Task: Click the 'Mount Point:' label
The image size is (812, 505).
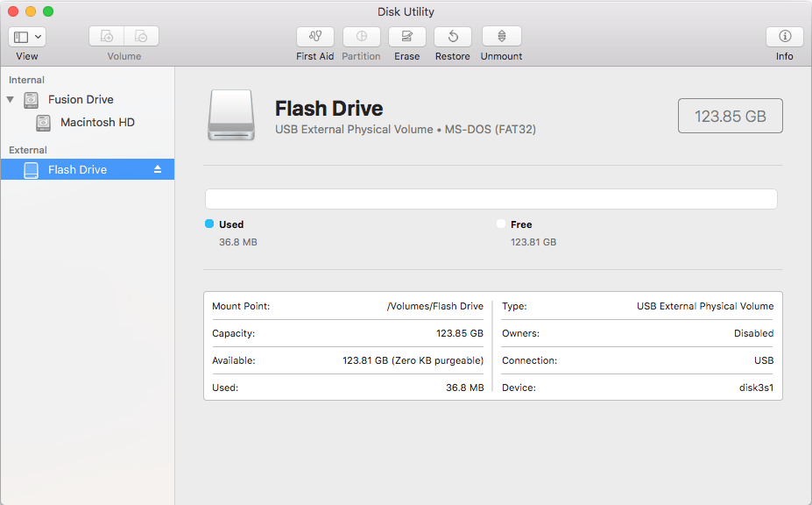Action: click(241, 307)
